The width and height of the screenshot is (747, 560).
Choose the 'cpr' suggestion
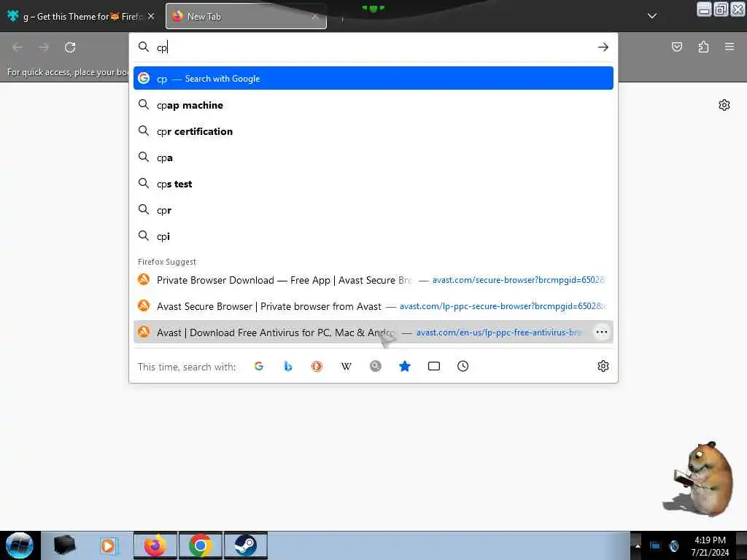point(373,209)
